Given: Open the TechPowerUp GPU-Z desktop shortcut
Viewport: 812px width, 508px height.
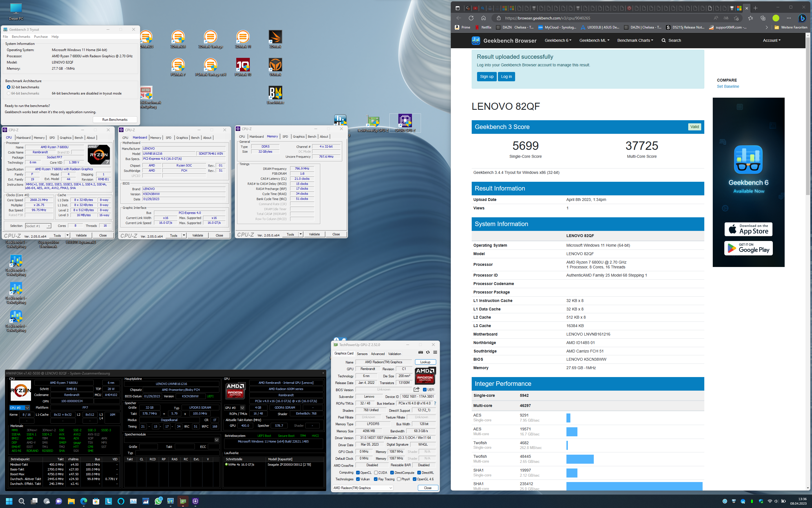Looking at the screenshot, I should pyautogui.click(x=373, y=123).
